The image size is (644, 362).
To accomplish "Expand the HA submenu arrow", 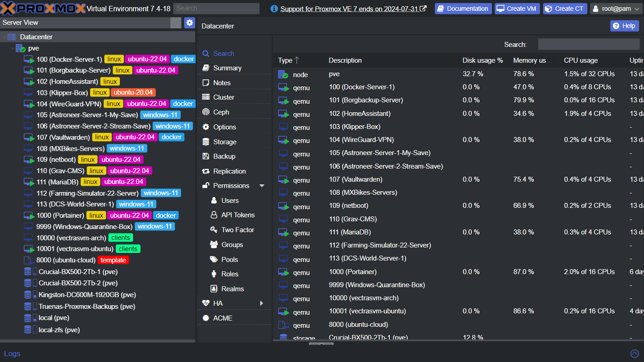I will pyautogui.click(x=262, y=303).
